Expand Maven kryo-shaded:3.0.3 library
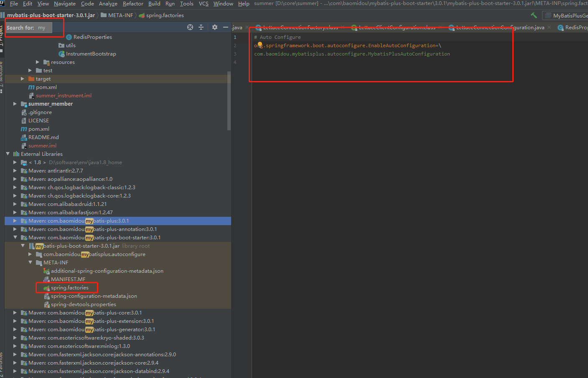The width and height of the screenshot is (588, 378). (15, 338)
